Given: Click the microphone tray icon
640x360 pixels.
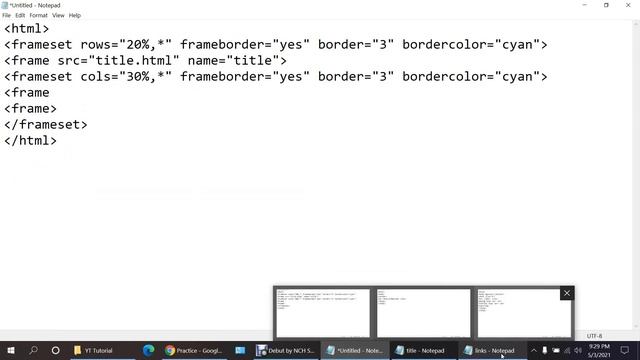Looking at the screenshot, I should point(544,350).
